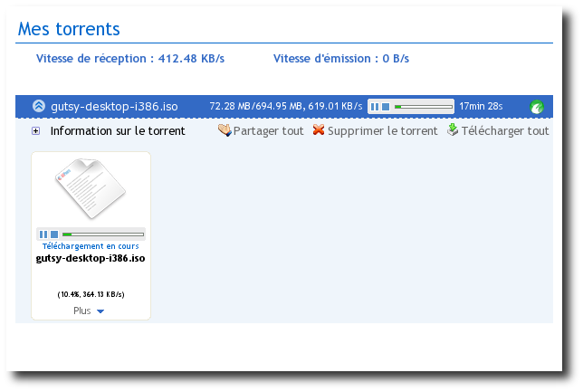Click the 17min 28s remaining time
This screenshot has width=583, height=392.
click(x=481, y=106)
